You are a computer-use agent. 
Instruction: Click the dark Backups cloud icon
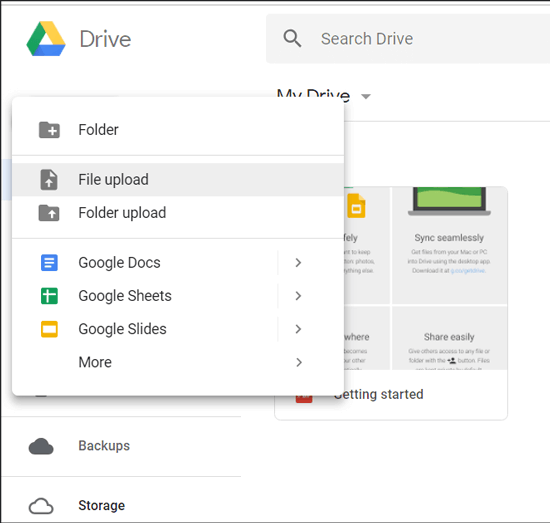coord(41,446)
